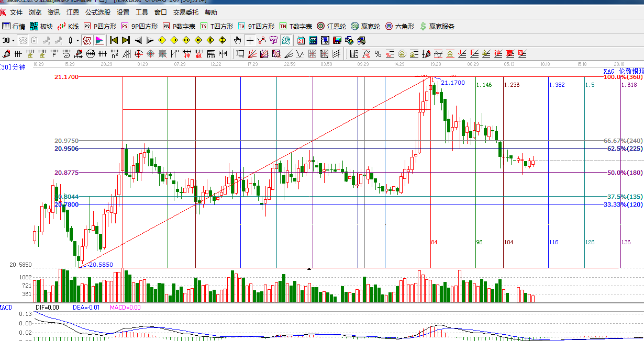Select the percent symbol drawing tool
The width and height of the screenshot is (644, 341).
pos(377,54)
